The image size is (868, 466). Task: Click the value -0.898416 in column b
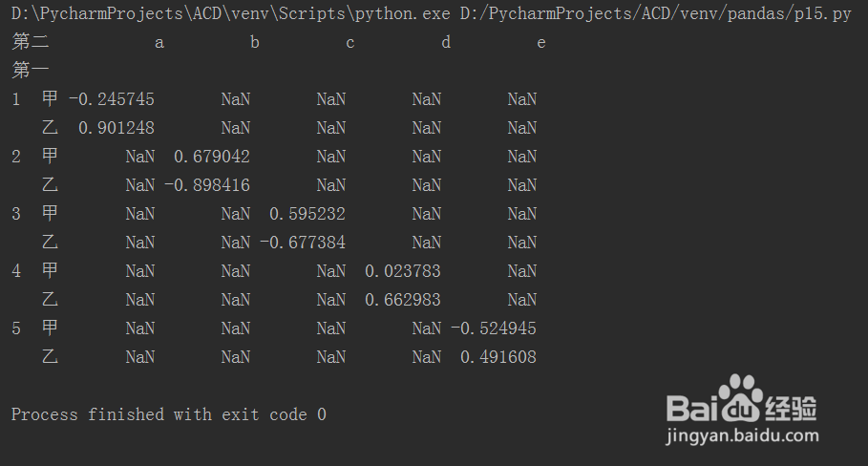pyautogui.click(x=207, y=185)
